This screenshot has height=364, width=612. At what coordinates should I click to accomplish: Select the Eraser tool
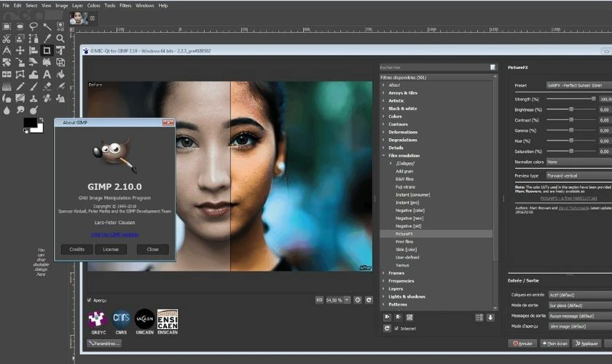pyautogui.click(x=47, y=86)
